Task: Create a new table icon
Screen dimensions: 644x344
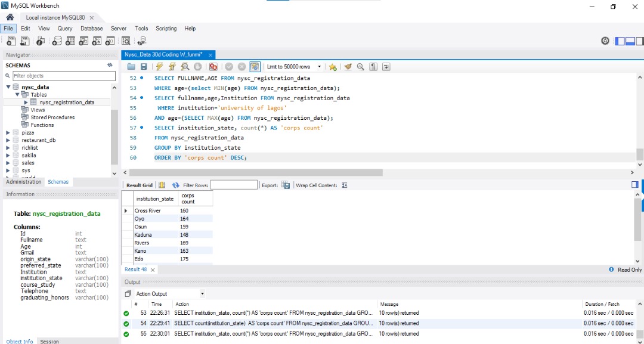Action: (70, 41)
